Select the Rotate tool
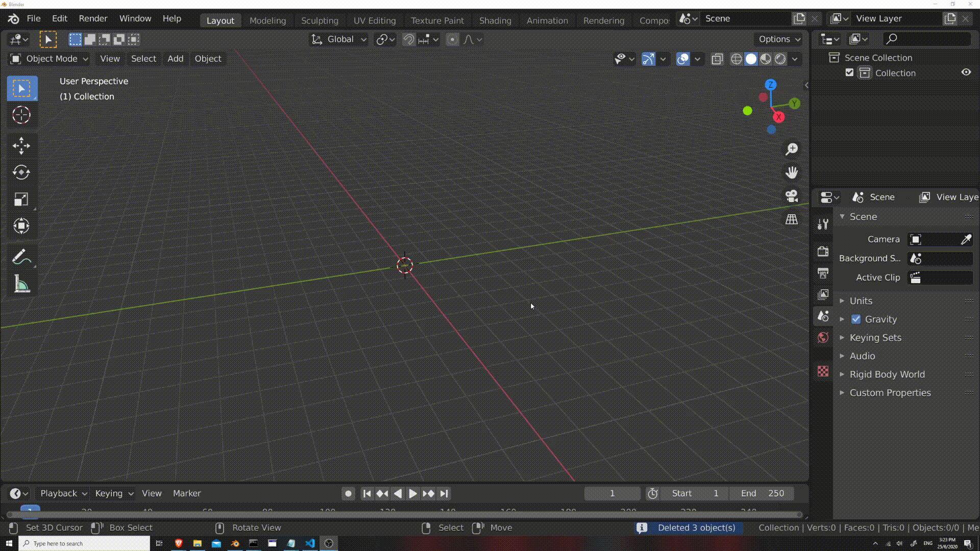The height and width of the screenshot is (551, 980). click(21, 172)
